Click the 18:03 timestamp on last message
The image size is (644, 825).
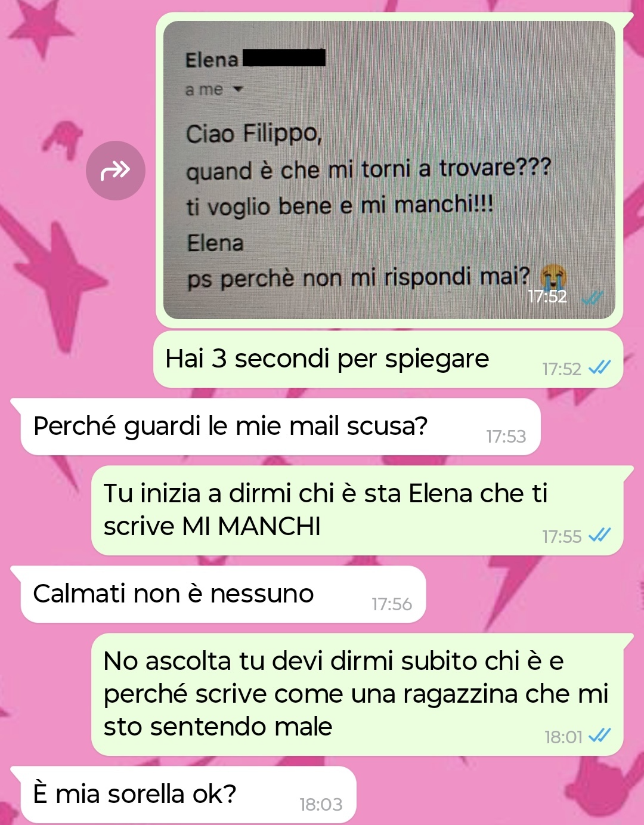coord(321,805)
